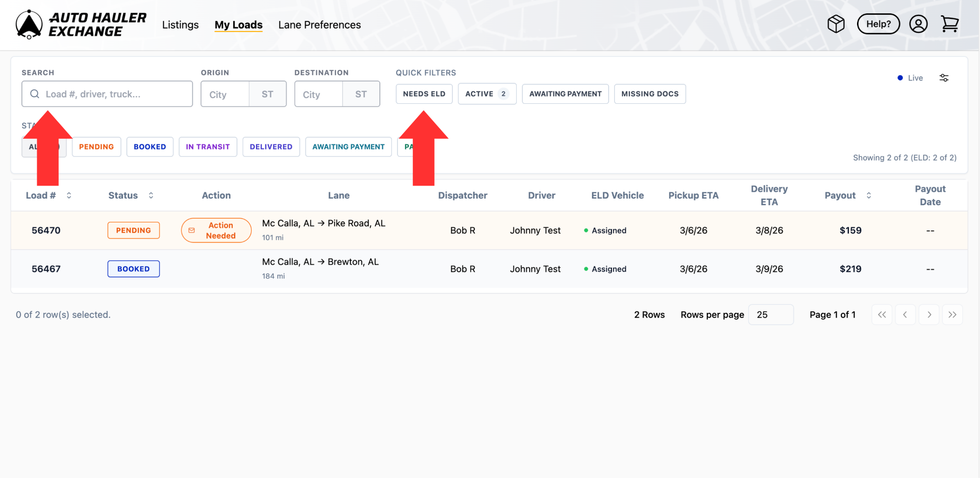
Task: Click Action Needed on load 56470
Action: click(216, 231)
